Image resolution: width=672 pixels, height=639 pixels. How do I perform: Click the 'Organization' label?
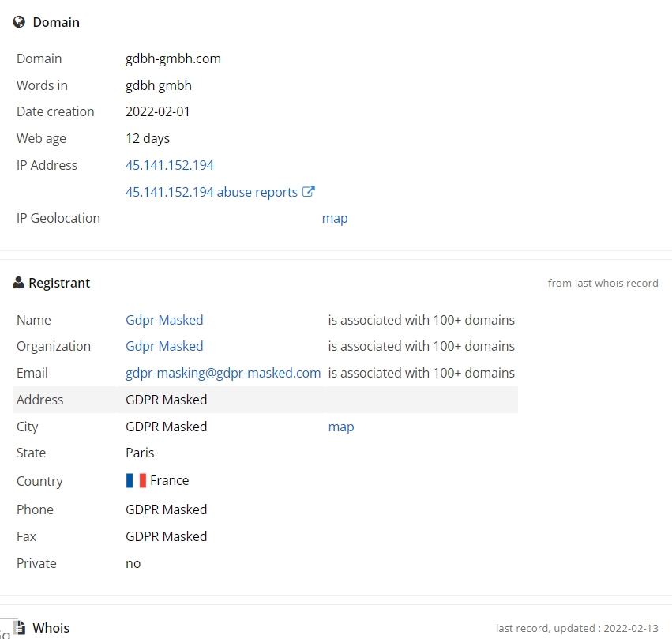54,346
